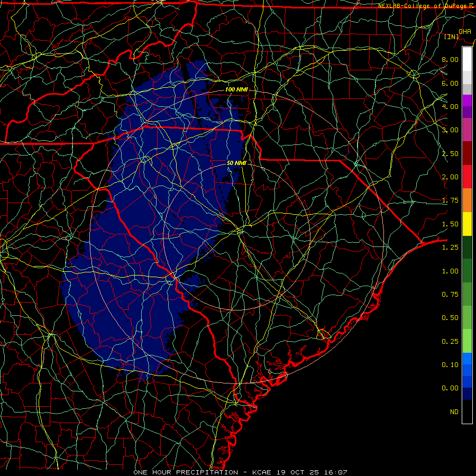Select the white swatch in the legend
The image size is (476, 476).
click(x=467, y=59)
